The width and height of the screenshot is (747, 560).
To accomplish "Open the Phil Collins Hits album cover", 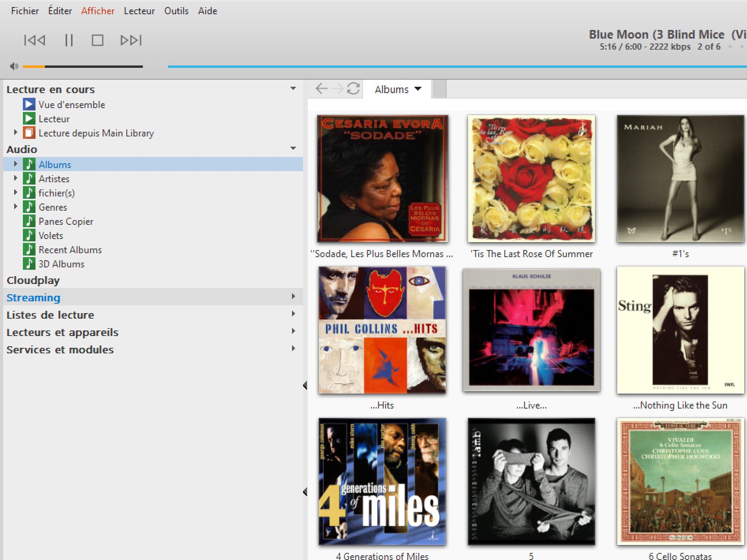I will 382,330.
